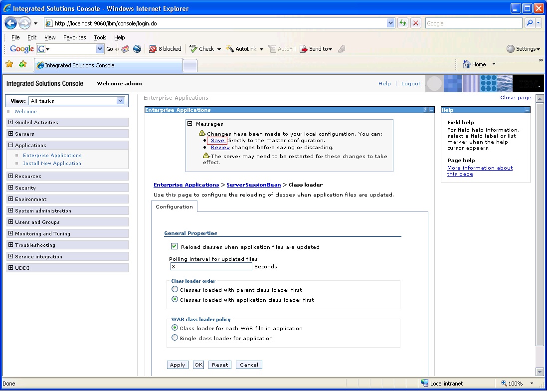Click the Send to icon

point(304,49)
